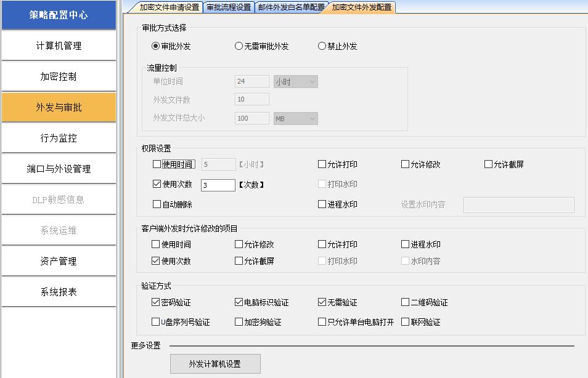Open the 计算机管理 section in sidebar

[59, 45]
